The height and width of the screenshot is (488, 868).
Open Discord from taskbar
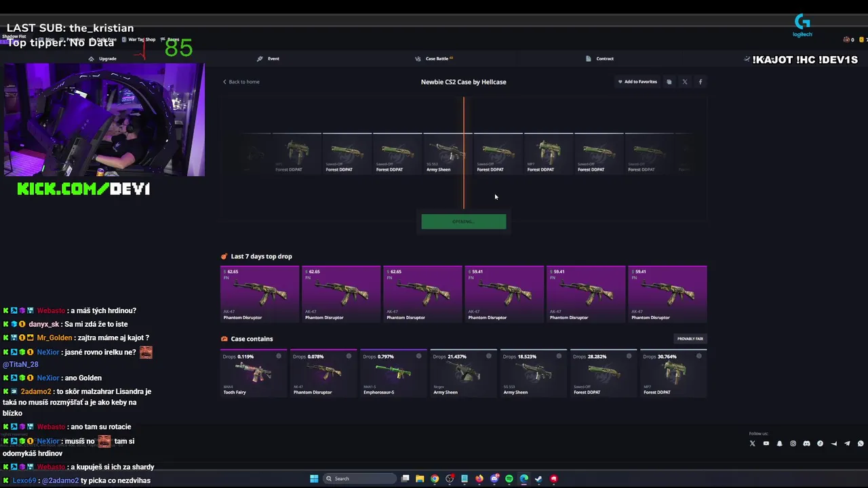[494, 479]
